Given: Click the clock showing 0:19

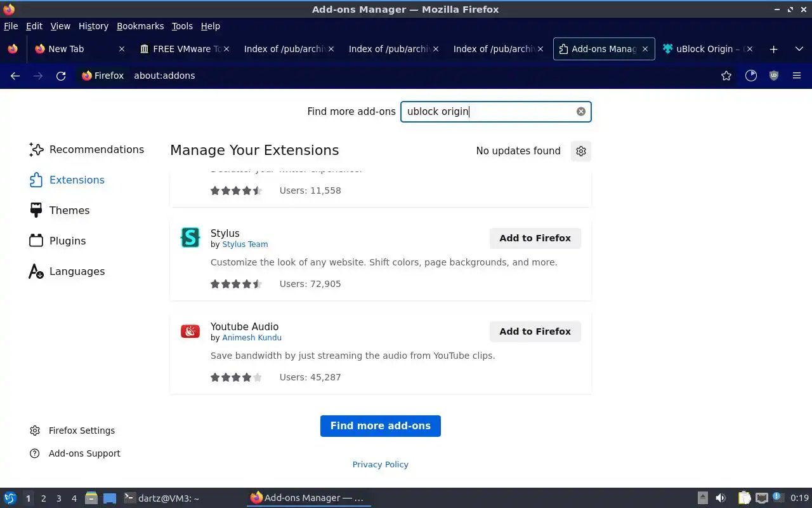Looking at the screenshot, I should (x=799, y=498).
